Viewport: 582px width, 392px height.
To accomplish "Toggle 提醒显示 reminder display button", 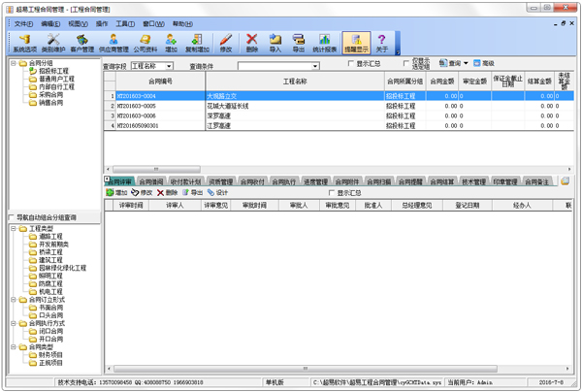I will click(x=356, y=43).
